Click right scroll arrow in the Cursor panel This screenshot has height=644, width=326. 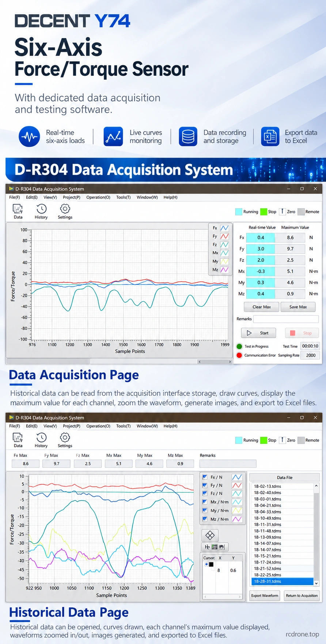(240, 597)
